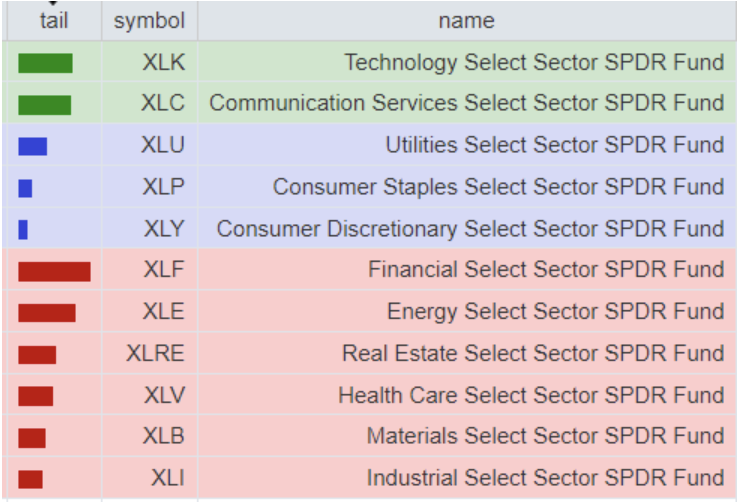Select Real Estate Select Sector SPDR Fund
The image size is (738, 502).
tap(533, 353)
